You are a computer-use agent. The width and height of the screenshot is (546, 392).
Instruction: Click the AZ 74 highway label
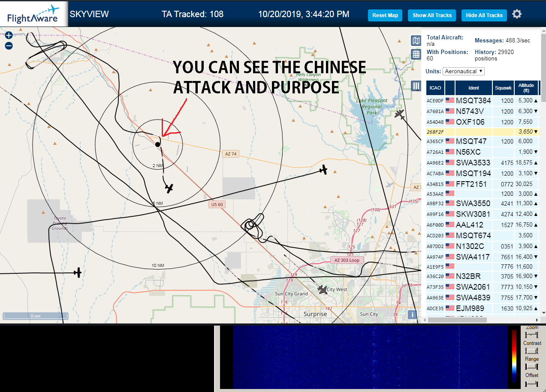231,154
